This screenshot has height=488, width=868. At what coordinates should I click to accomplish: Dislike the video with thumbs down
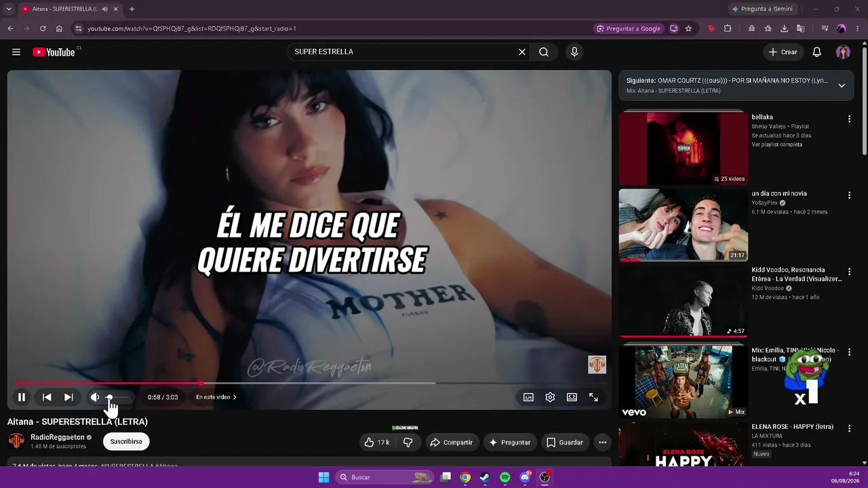coord(408,443)
